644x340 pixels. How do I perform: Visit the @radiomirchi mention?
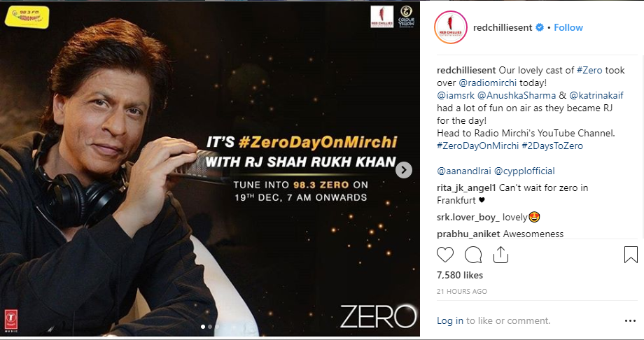coord(487,83)
